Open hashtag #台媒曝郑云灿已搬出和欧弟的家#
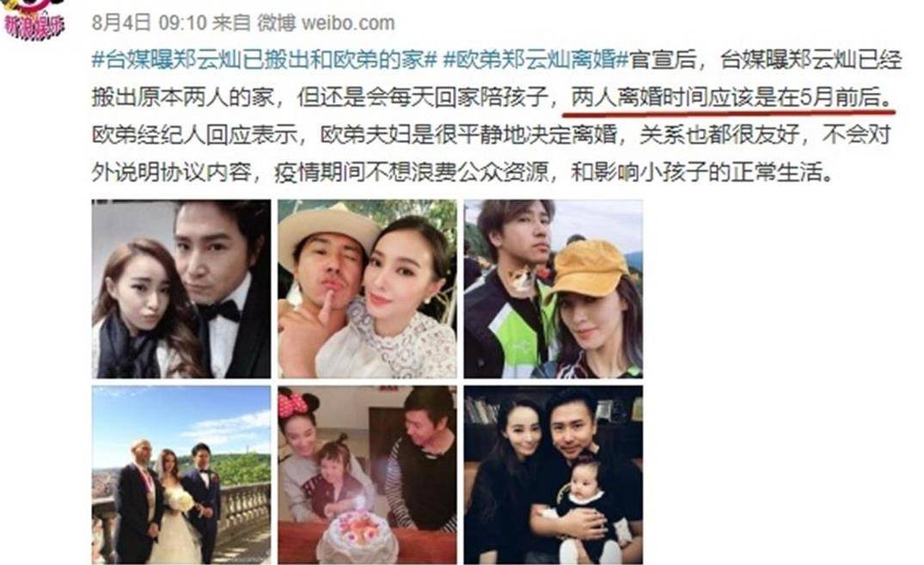This screenshot has width=924, height=565. [264, 60]
